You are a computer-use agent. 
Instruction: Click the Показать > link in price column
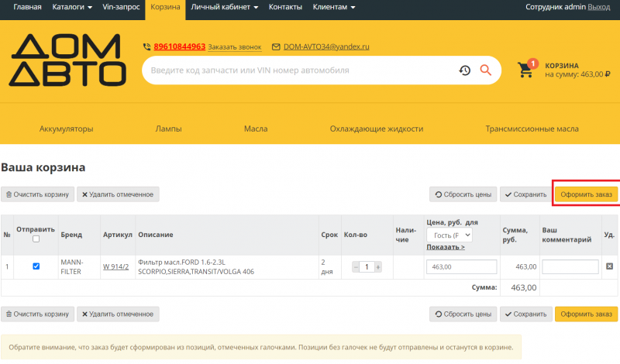[x=446, y=247]
